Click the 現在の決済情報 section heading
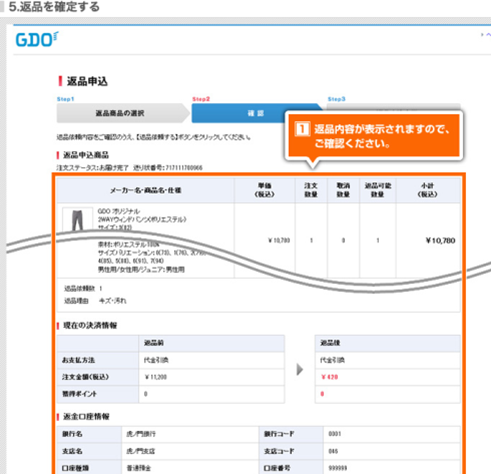The height and width of the screenshot is (474, 494). [90, 326]
